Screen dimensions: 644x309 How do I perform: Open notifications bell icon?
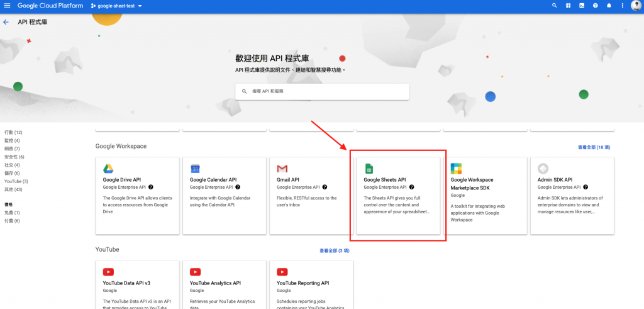point(609,6)
